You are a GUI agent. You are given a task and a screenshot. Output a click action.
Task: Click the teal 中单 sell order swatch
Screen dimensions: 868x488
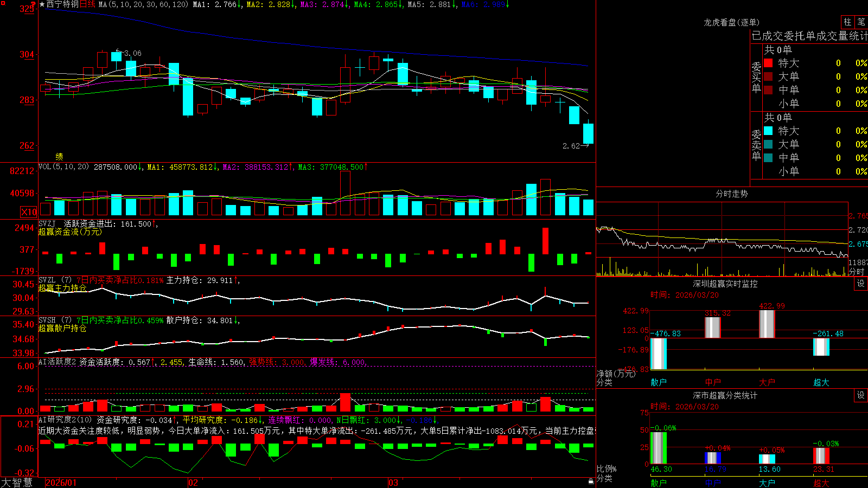[768, 158]
